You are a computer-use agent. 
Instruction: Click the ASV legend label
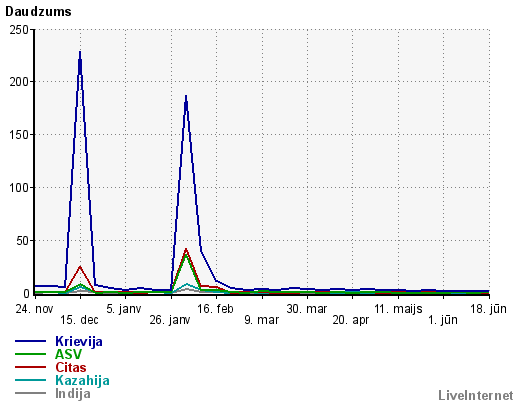68,354
